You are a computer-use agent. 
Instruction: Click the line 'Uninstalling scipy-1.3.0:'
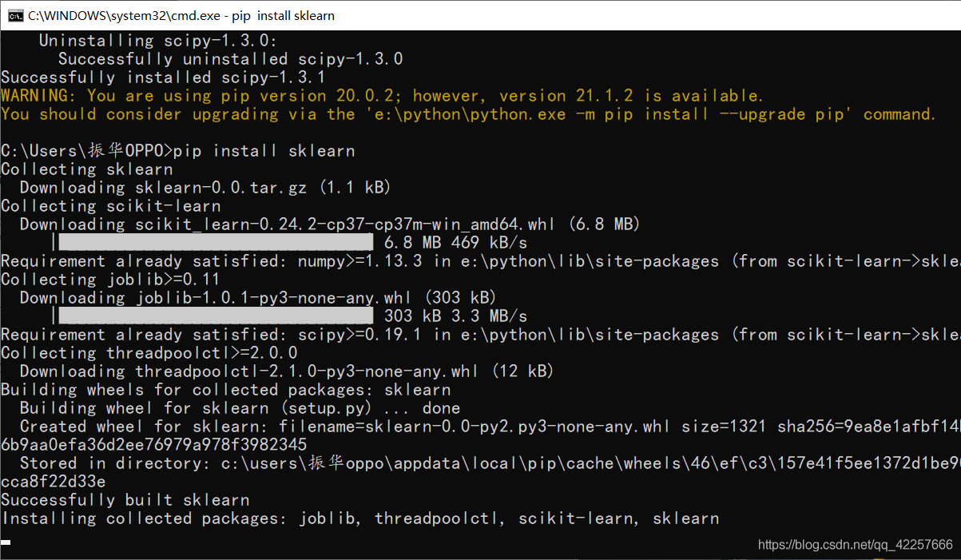158,41
